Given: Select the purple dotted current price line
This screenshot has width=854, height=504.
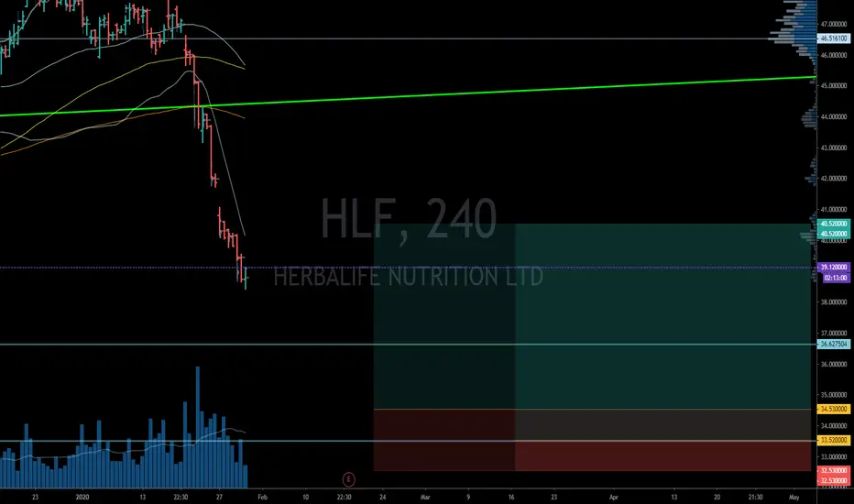Looking at the screenshot, I should [x=409, y=268].
